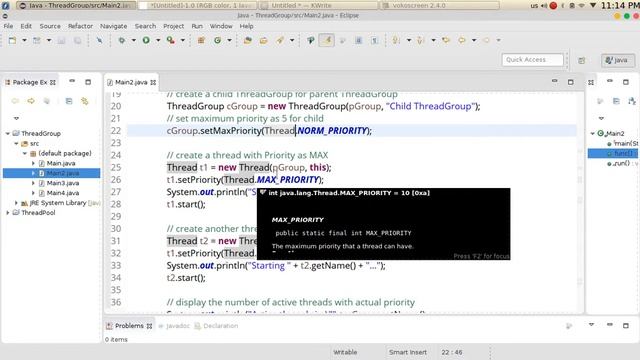Viewport: 640px width, 360px height.
Task: Select Main4.java in Package Explorer
Action: (x=62, y=193)
